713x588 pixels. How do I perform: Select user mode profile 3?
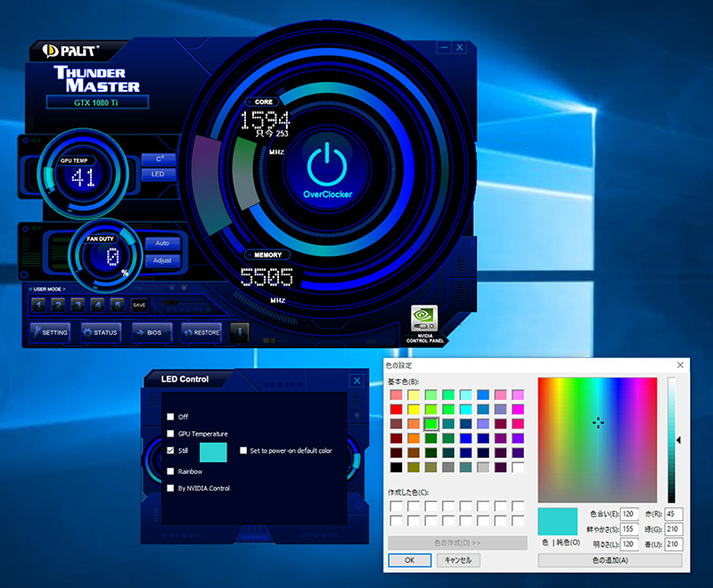coord(78,305)
